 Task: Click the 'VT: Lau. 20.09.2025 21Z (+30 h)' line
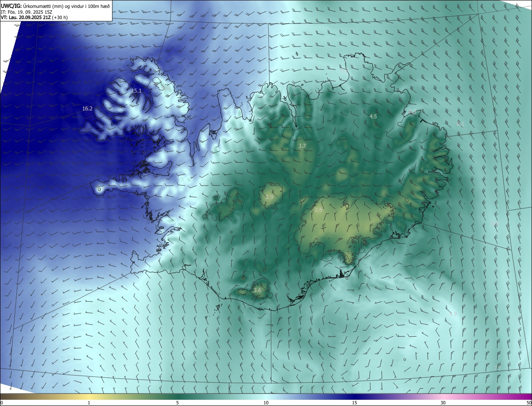[x=34, y=17]
